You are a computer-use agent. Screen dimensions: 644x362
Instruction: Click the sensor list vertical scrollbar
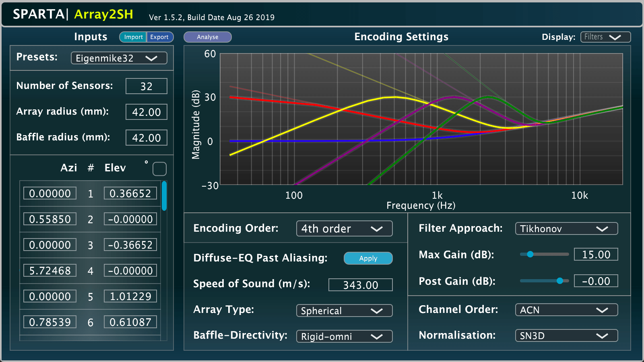click(x=164, y=196)
